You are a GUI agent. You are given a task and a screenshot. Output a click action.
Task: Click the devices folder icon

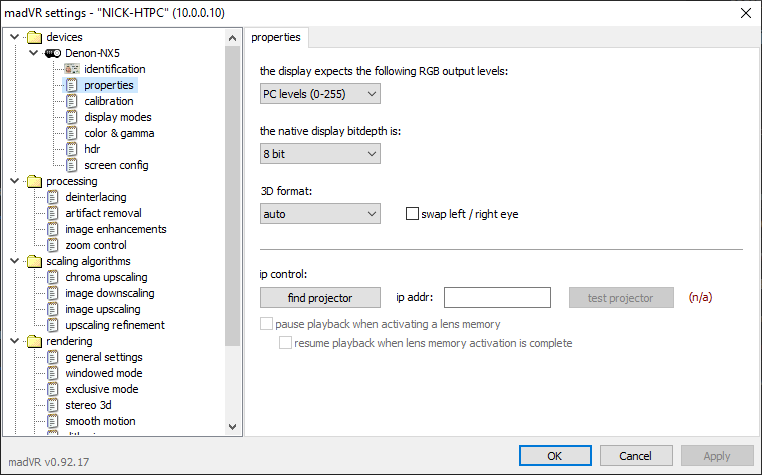[x=34, y=37]
